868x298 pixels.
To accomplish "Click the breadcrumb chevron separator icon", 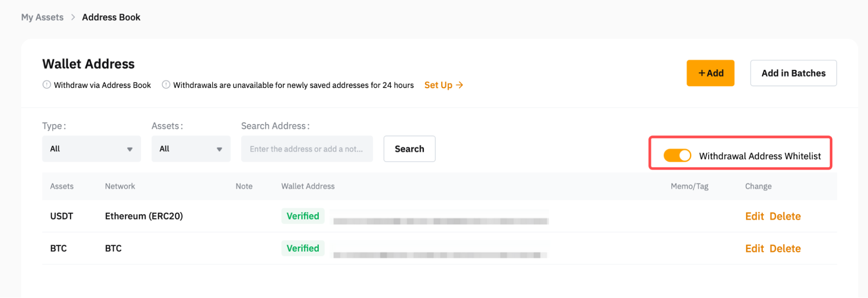I will (x=73, y=17).
